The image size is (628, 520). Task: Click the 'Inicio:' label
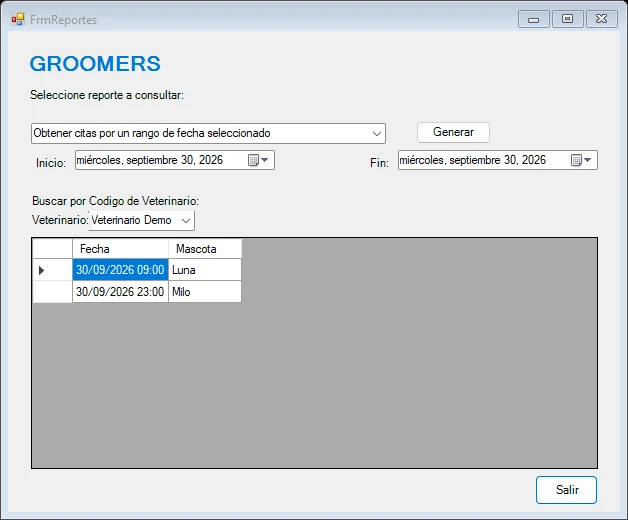pos(51,163)
